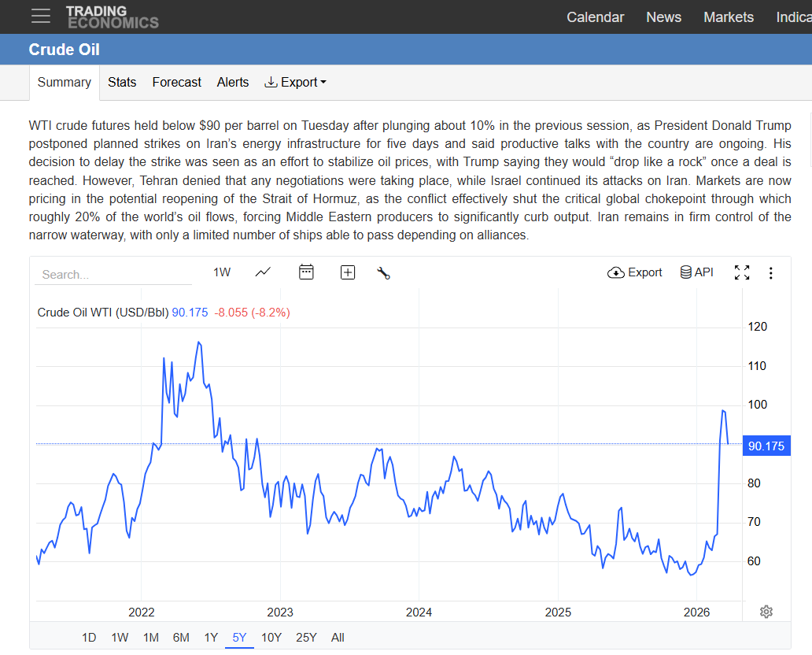Viewport: 812px width, 655px height.
Task: Select the 1Y time range
Action: (x=211, y=638)
